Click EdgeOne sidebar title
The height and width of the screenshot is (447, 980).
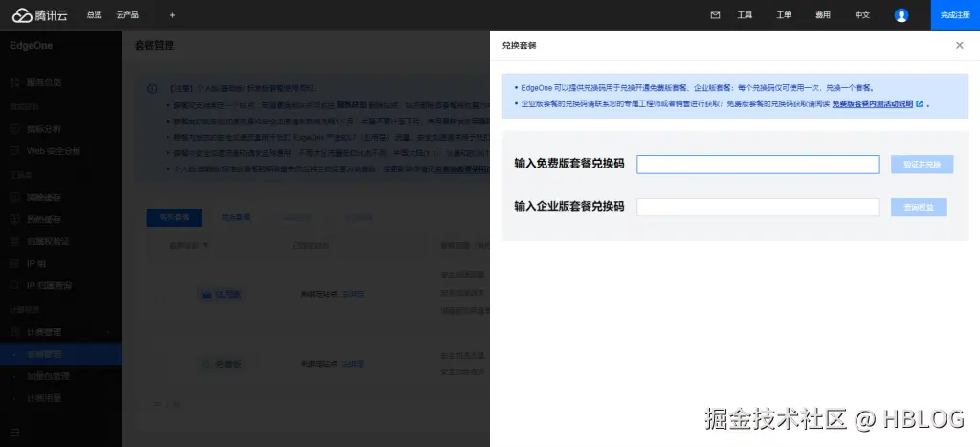32,46
